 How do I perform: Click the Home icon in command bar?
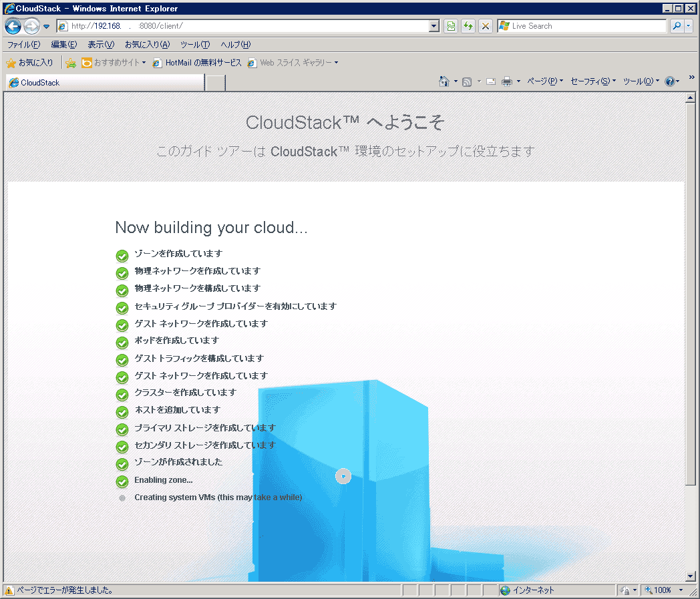(444, 81)
